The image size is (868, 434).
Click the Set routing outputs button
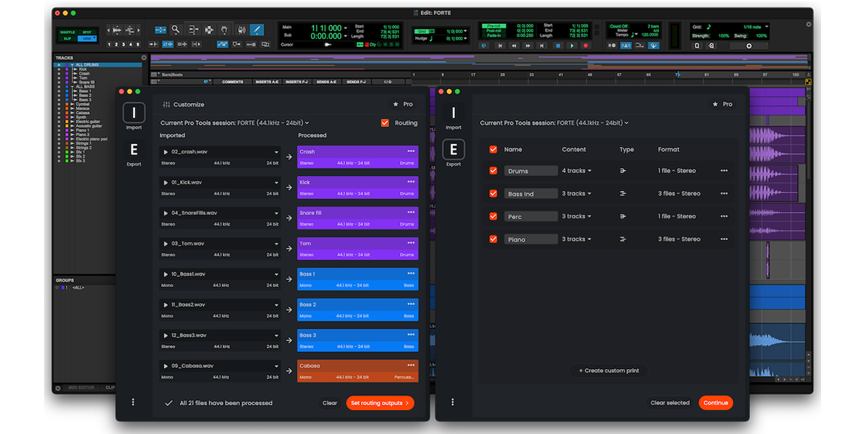pos(380,403)
